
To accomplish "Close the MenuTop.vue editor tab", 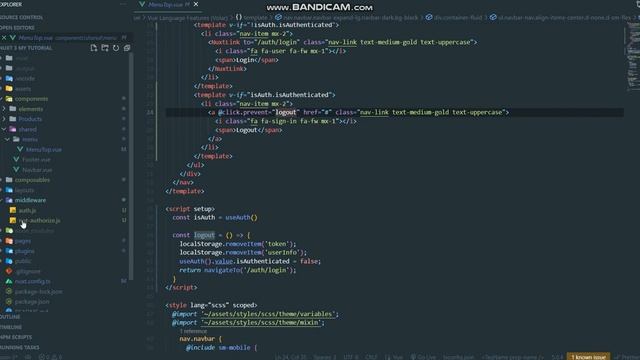I will [196, 4].
